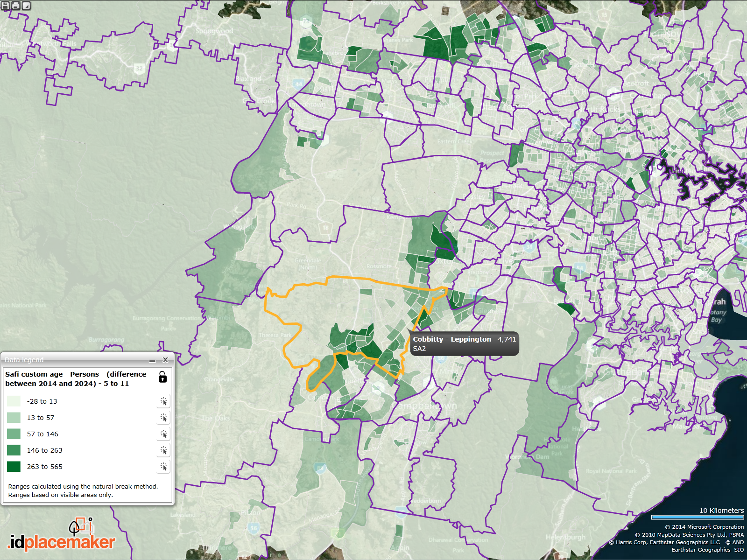Click the Wedderburn map label
747x560 pixels.
point(425,501)
